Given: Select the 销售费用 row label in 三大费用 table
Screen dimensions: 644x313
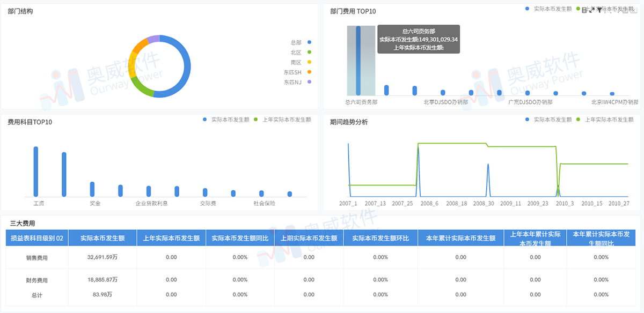Looking at the screenshot, I should (37, 258).
